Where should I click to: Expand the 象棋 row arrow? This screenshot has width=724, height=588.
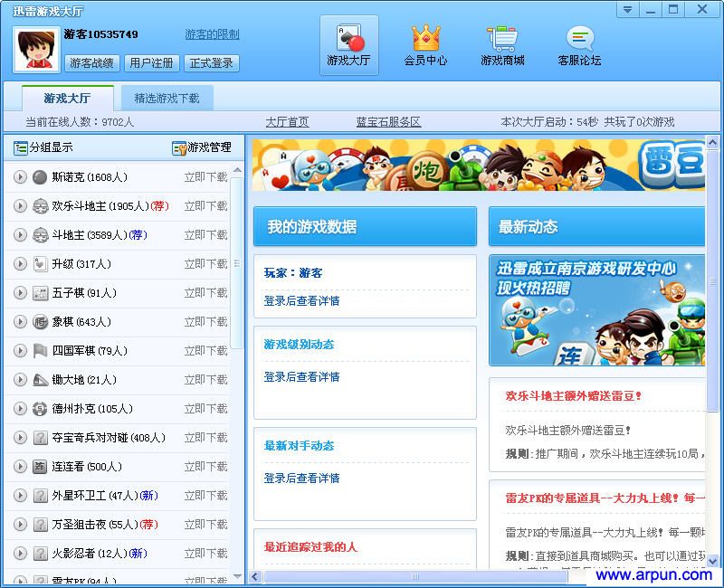click(20, 322)
